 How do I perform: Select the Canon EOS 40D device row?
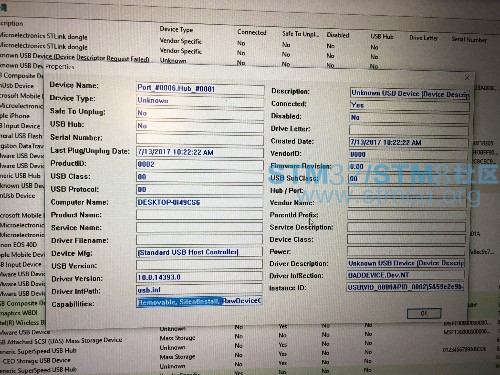[x=18, y=245]
